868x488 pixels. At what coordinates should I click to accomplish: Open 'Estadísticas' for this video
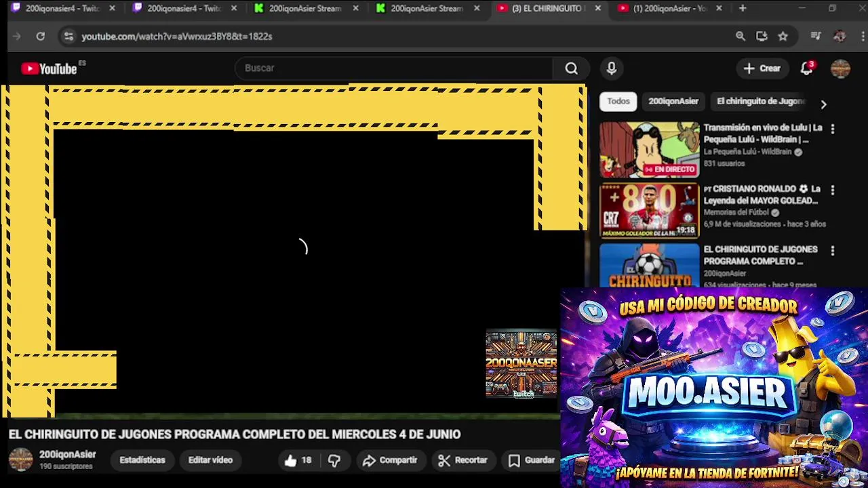(142, 460)
